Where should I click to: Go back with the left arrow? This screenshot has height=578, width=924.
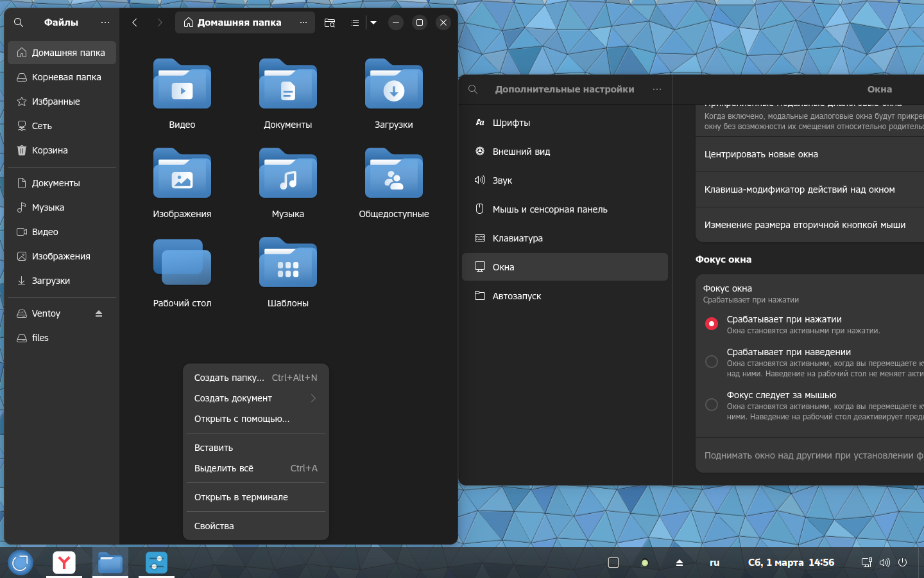(x=135, y=22)
